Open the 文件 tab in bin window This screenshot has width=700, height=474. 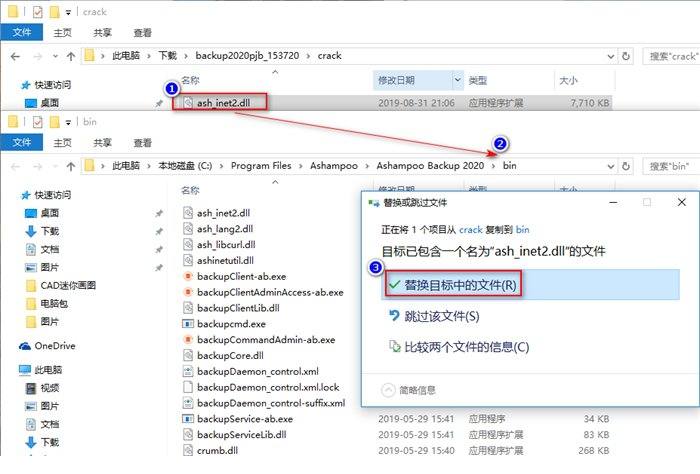point(21,142)
